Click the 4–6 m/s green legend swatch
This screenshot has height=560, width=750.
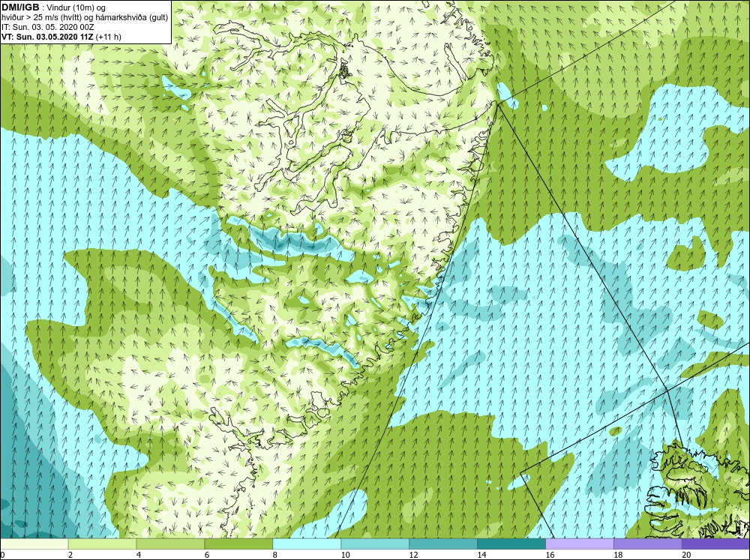pyautogui.click(x=170, y=544)
